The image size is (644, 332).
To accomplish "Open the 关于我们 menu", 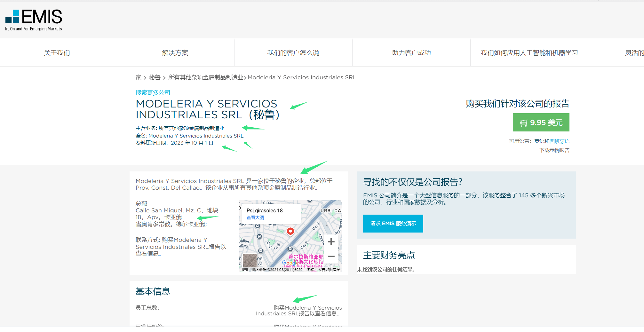I will click(x=57, y=53).
